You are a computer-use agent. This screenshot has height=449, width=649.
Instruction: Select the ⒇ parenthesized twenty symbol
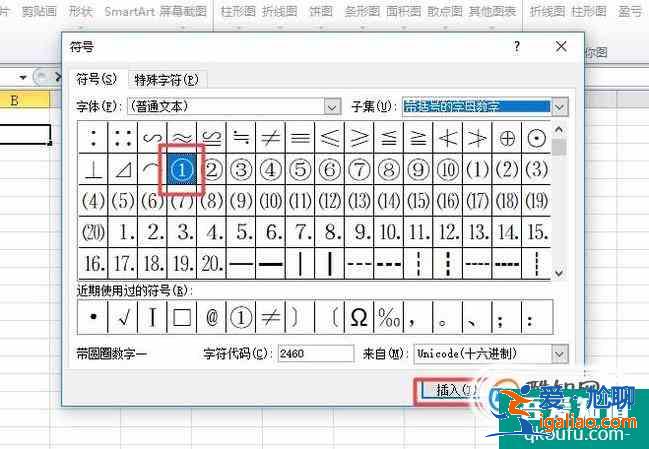(92, 233)
